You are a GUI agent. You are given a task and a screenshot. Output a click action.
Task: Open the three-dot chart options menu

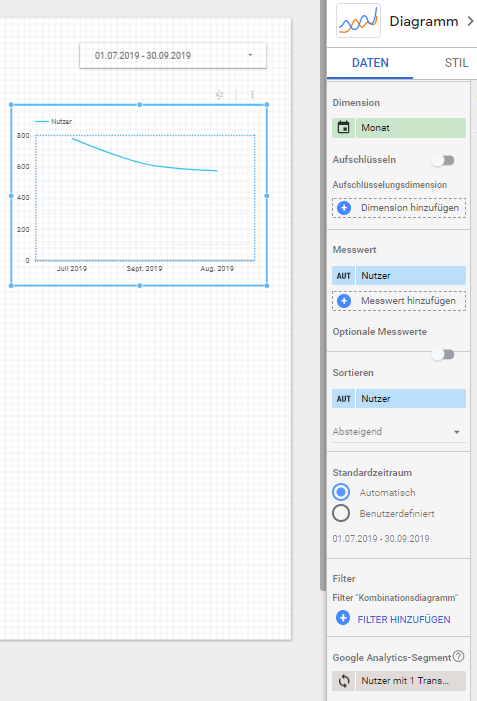pos(252,94)
